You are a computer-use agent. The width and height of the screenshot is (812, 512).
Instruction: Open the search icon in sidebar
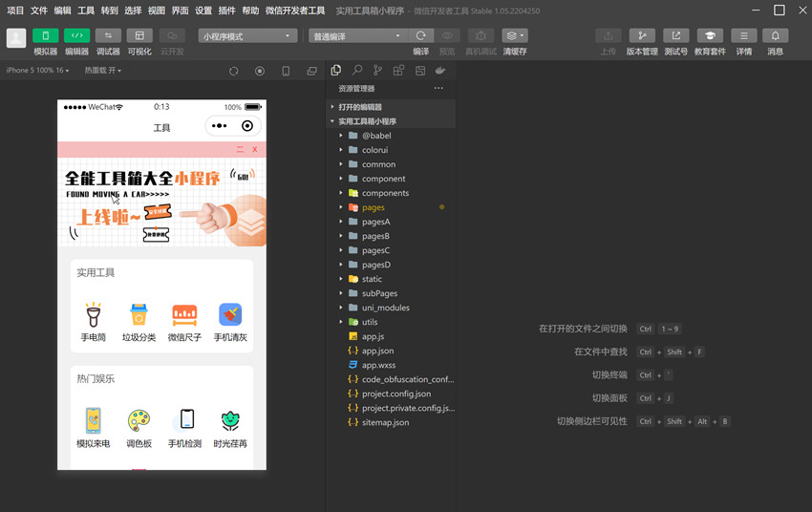(357, 71)
